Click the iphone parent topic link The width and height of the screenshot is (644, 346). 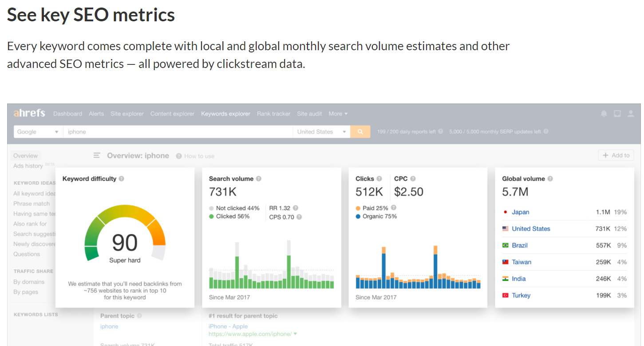109,326
